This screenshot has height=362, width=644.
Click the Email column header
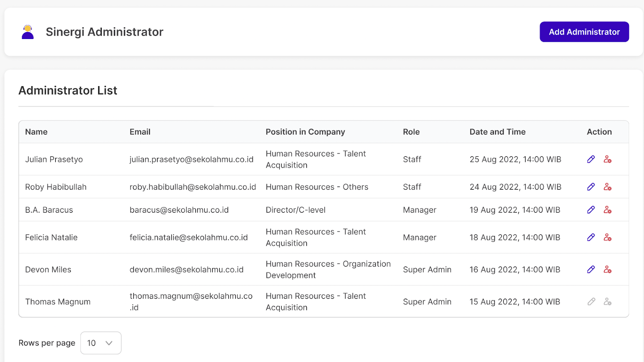(140, 132)
